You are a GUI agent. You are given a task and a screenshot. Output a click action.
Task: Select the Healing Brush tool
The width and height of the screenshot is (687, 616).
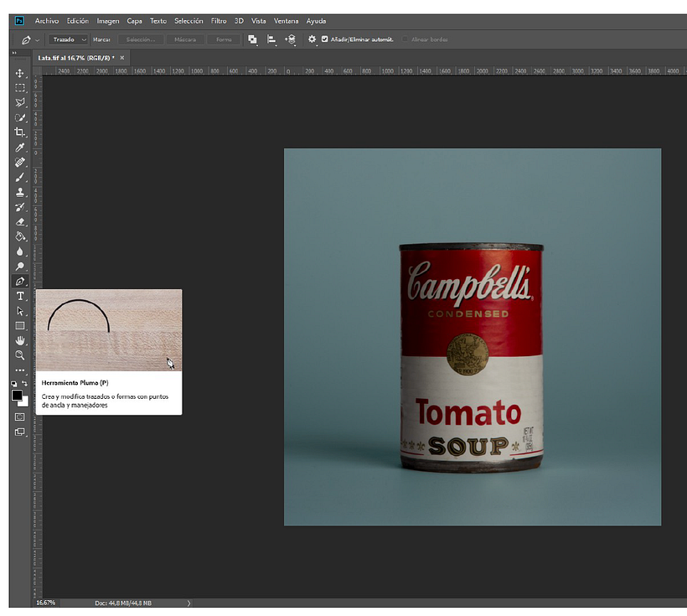20,163
